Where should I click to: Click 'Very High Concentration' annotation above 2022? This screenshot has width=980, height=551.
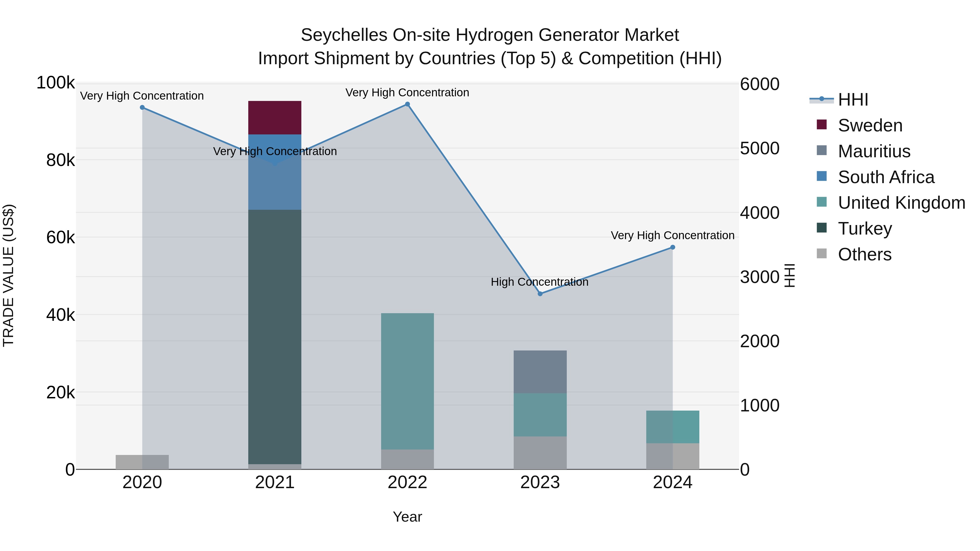(x=408, y=93)
